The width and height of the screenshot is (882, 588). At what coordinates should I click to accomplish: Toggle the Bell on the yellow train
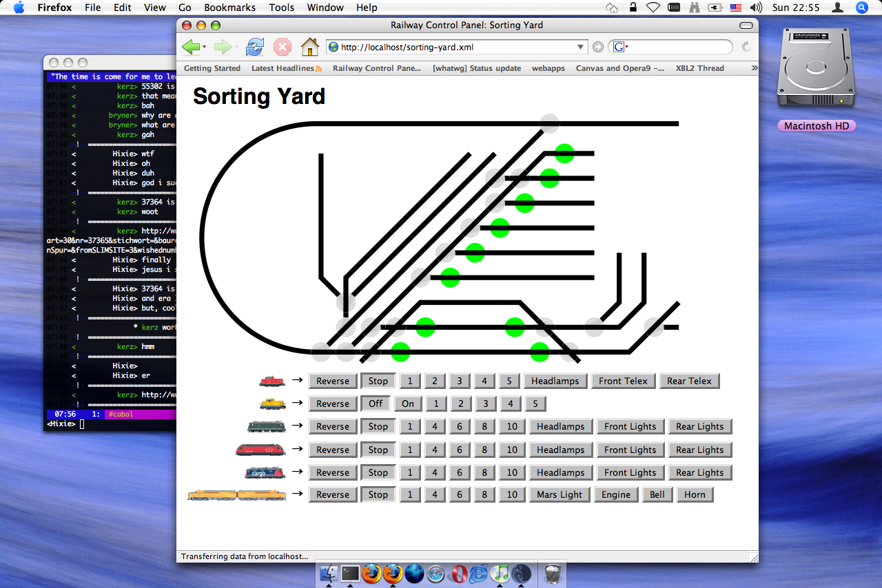click(x=657, y=494)
